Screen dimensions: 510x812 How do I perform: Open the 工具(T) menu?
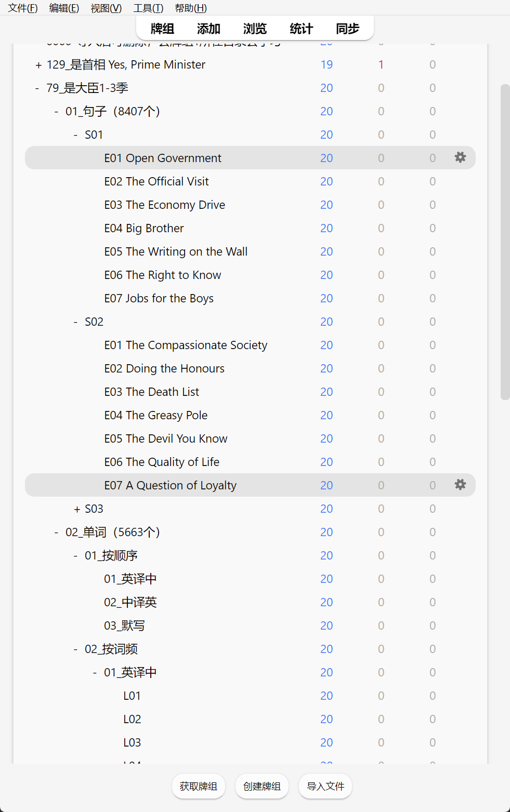(148, 8)
